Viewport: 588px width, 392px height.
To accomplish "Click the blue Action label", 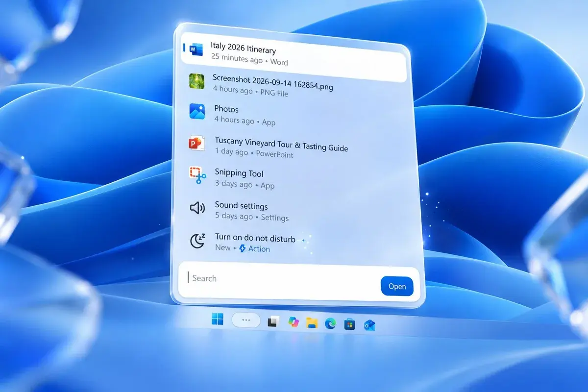I will (x=259, y=249).
